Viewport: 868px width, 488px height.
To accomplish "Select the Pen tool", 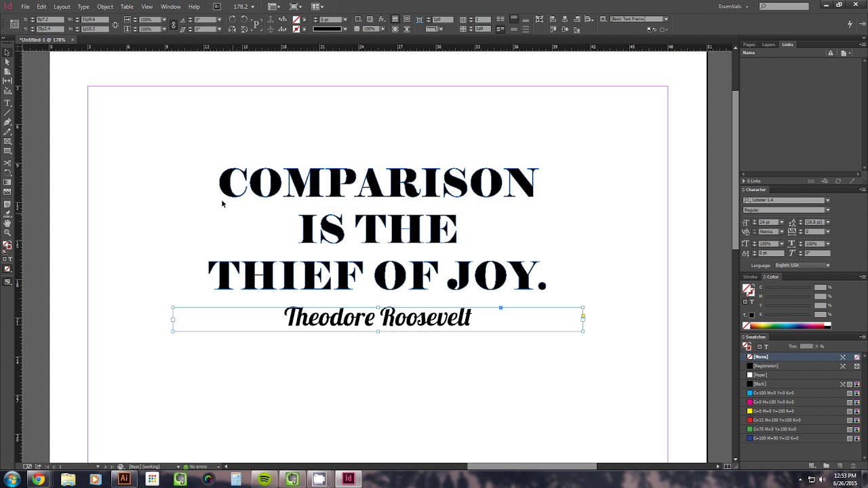I will [7, 122].
